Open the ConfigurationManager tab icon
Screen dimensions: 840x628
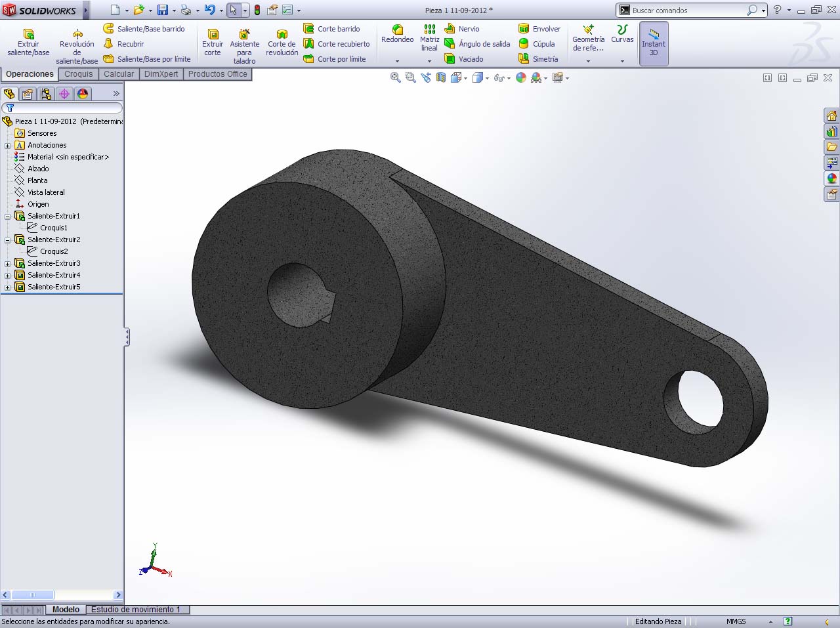tap(46, 94)
